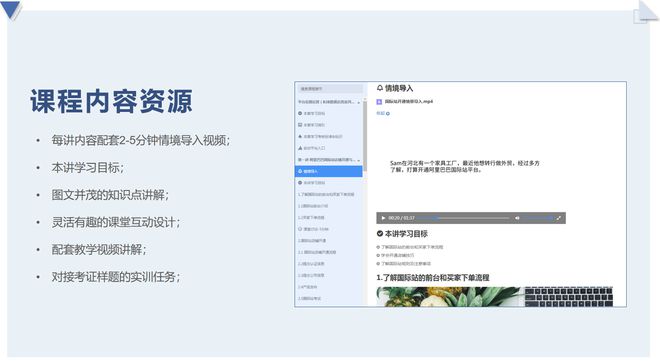
Task: Seek on the video progress bar
Action: click(464, 218)
